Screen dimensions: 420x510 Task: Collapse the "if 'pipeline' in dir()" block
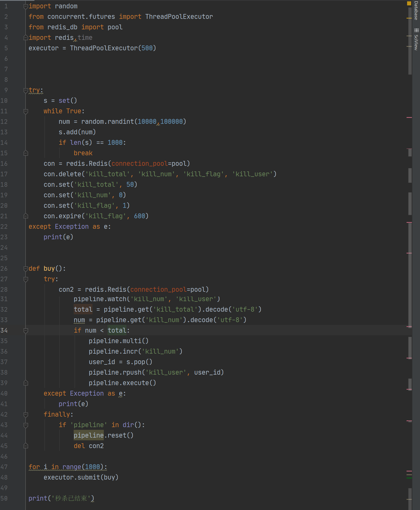(x=26, y=425)
